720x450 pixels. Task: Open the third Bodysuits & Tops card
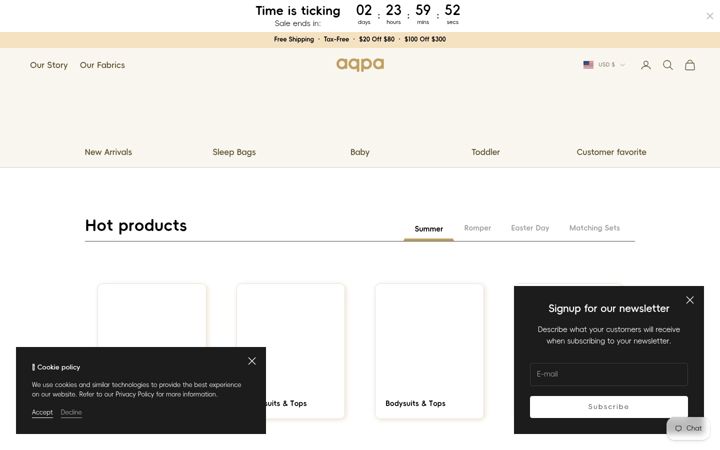click(429, 351)
